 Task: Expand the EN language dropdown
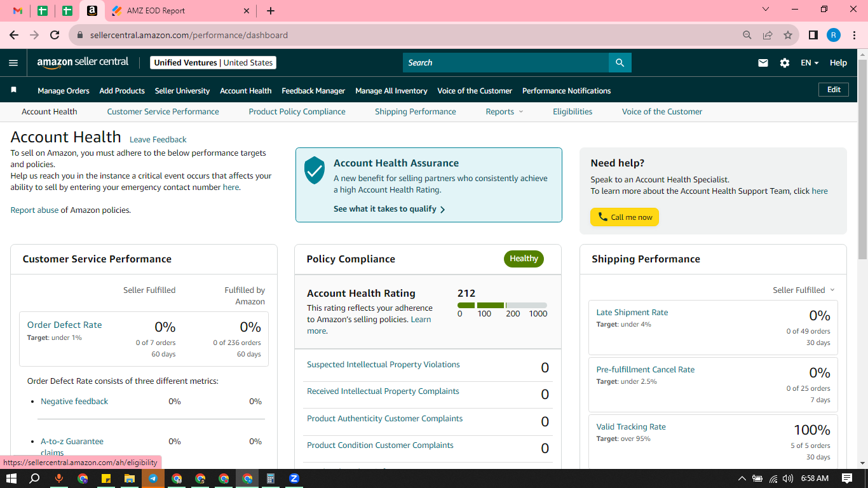[810, 63]
